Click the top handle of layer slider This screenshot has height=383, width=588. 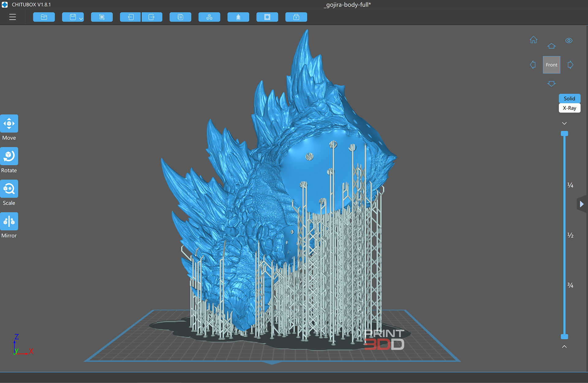tap(564, 134)
